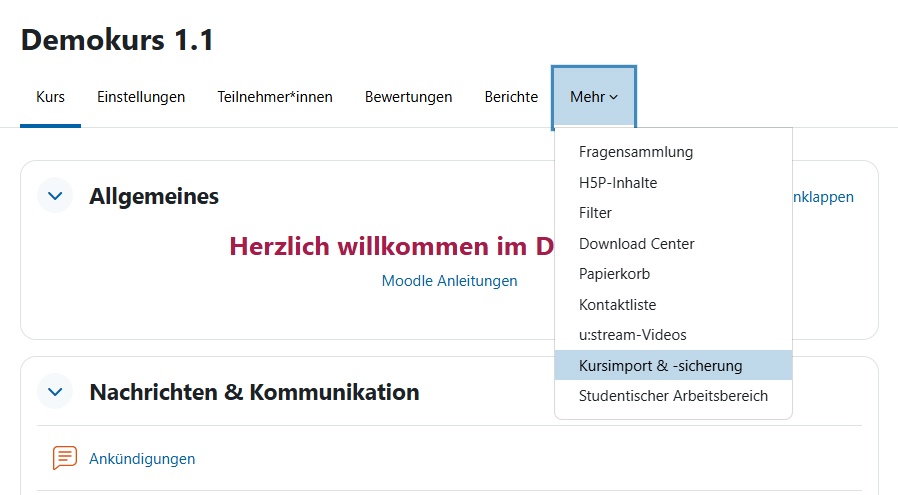Select Kontaktliste menu entry
The width and height of the screenshot is (898, 495).
pos(674,304)
